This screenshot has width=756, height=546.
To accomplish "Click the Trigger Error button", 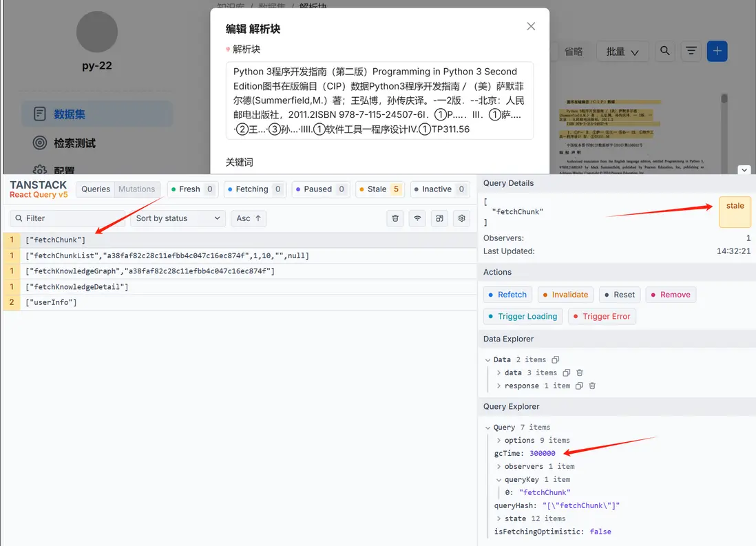I will pos(602,317).
